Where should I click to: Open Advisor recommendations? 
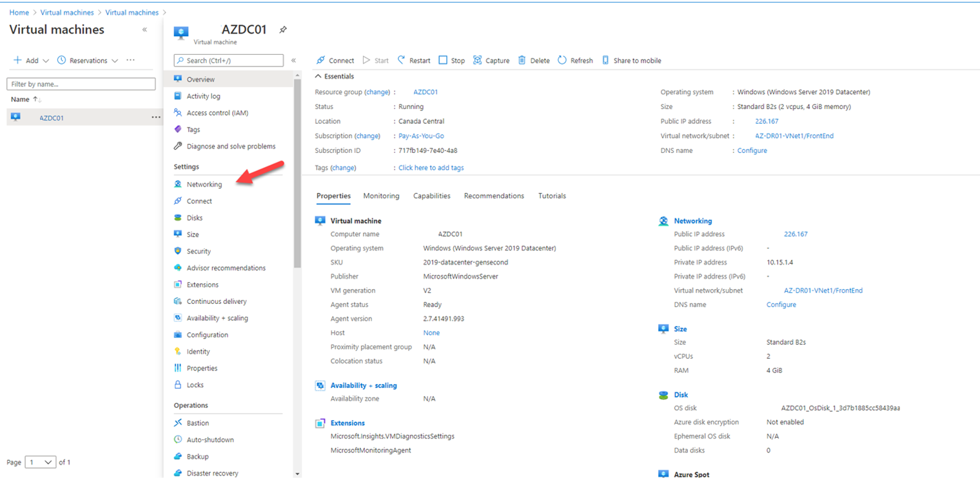[x=226, y=268]
